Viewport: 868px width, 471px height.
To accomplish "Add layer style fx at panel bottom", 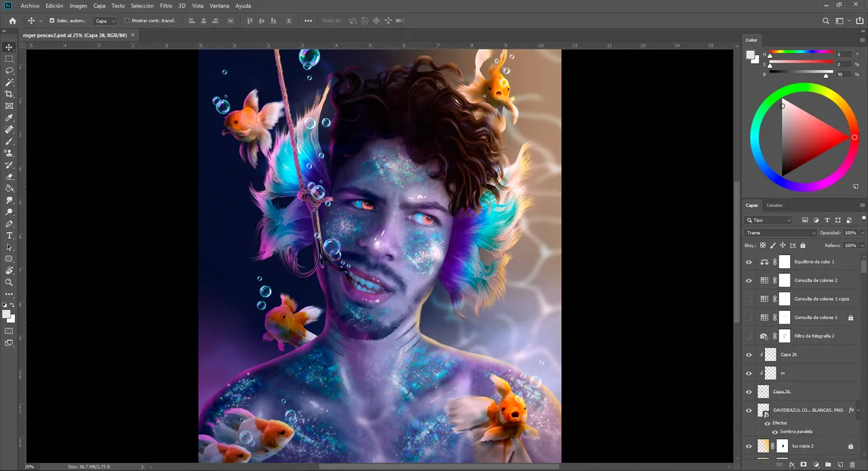I will pyautogui.click(x=791, y=465).
